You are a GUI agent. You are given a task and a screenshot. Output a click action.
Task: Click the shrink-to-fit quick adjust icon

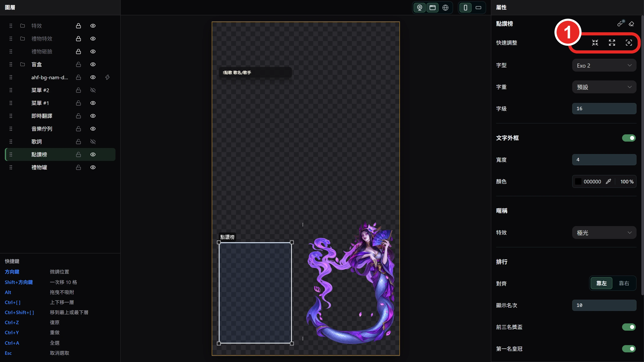pos(595,43)
